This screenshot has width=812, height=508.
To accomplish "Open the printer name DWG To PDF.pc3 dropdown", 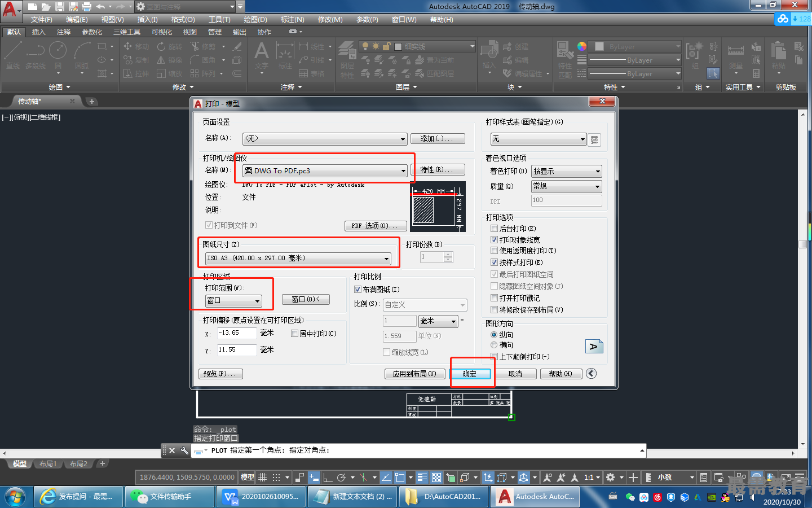I will (x=325, y=170).
